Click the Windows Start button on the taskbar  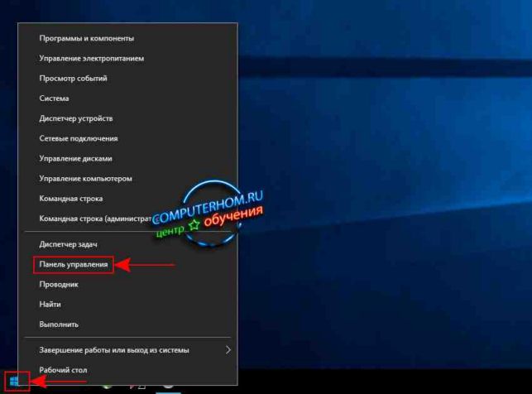[14, 382]
